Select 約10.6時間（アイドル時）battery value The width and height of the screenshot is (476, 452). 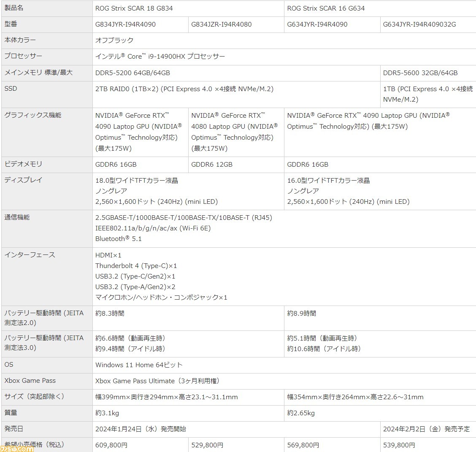(324, 349)
